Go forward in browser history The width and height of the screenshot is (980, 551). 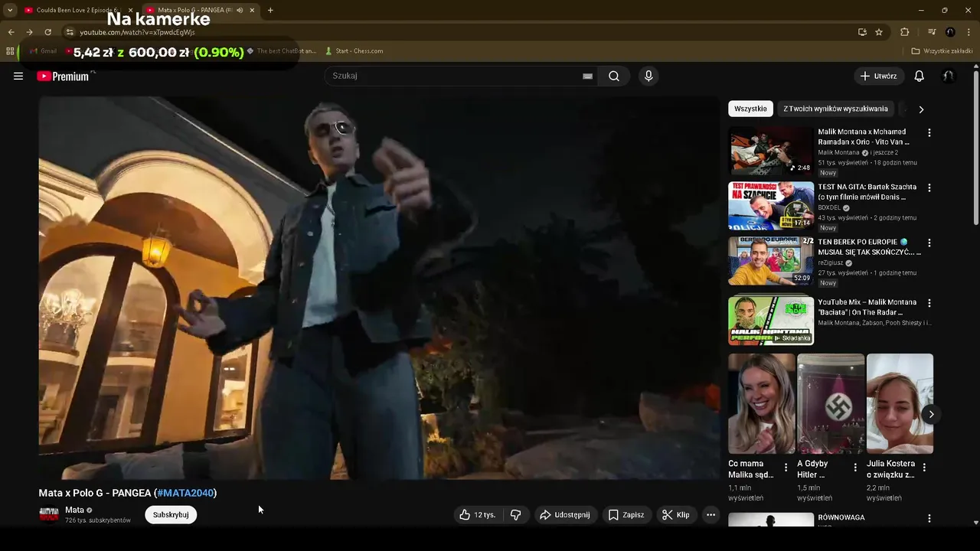tap(29, 32)
